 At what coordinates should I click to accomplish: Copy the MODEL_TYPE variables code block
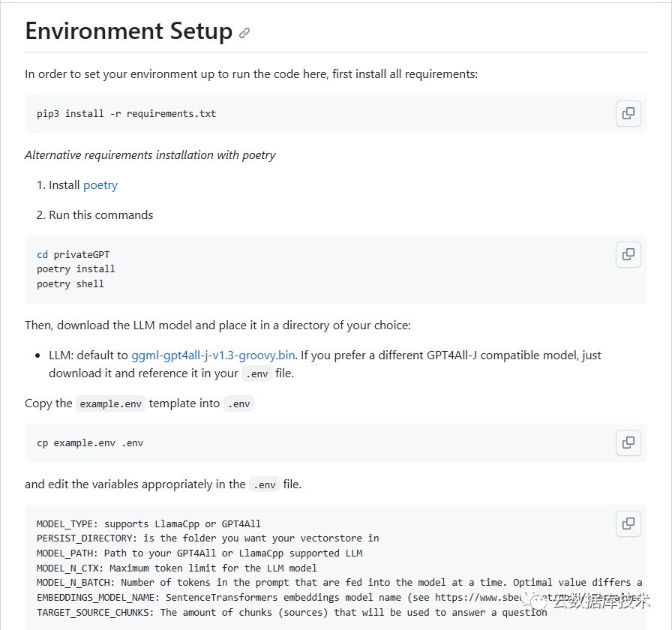tap(628, 523)
